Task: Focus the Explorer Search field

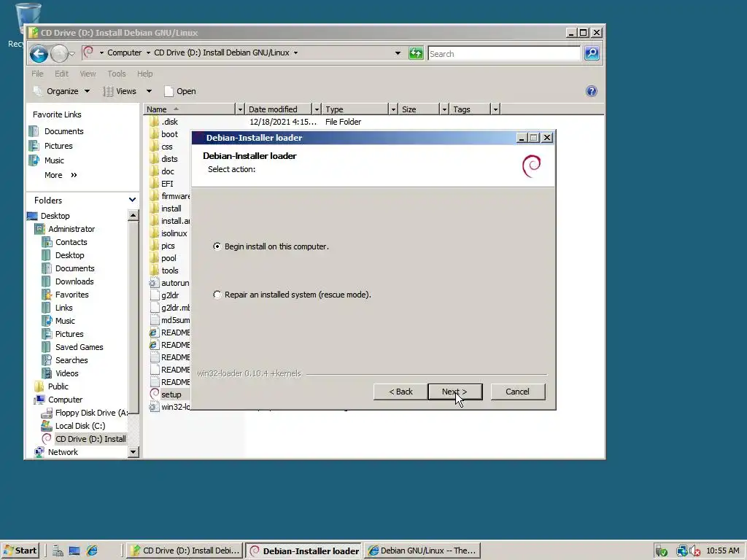Action: coord(504,54)
